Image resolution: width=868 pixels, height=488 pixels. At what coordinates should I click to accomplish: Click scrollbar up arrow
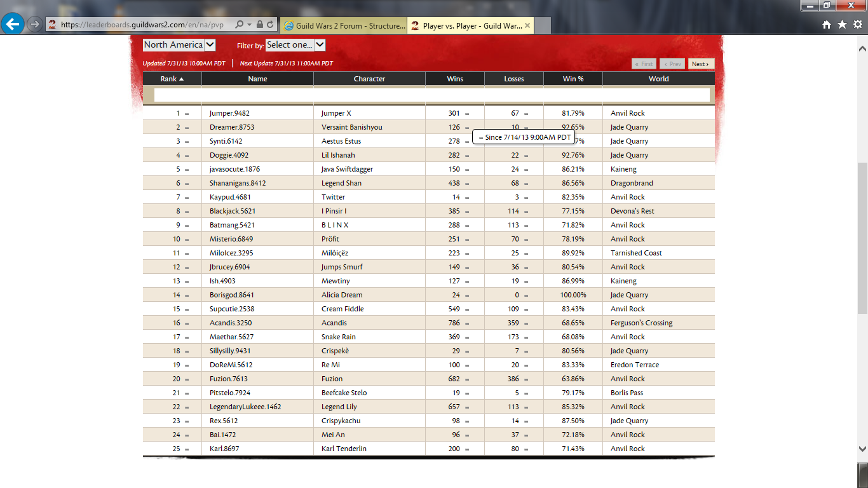tap(862, 48)
